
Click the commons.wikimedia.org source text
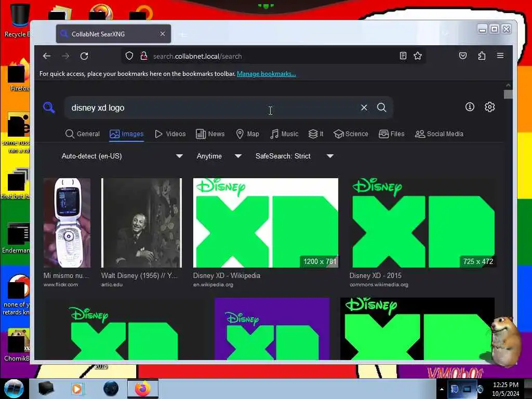pyautogui.click(x=379, y=285)
